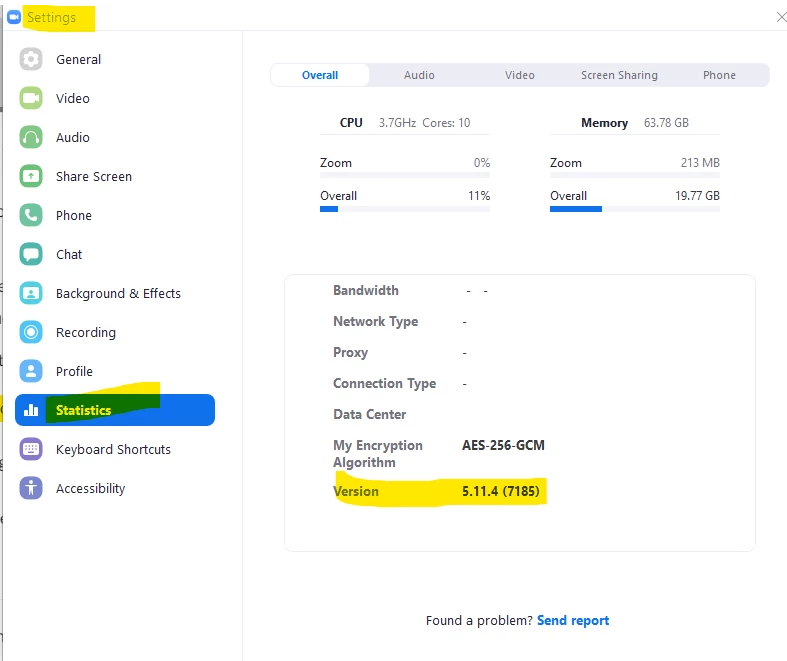Select Background & Effects label
The height and width of the screenshot is (661, 787).
pos(118,293)
